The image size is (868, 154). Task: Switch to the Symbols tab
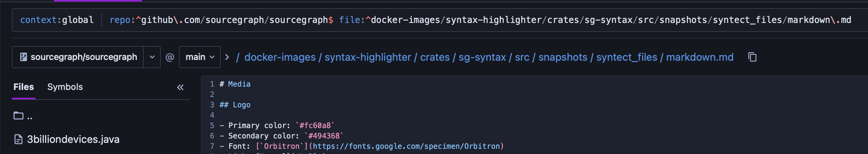coord(65,87)
